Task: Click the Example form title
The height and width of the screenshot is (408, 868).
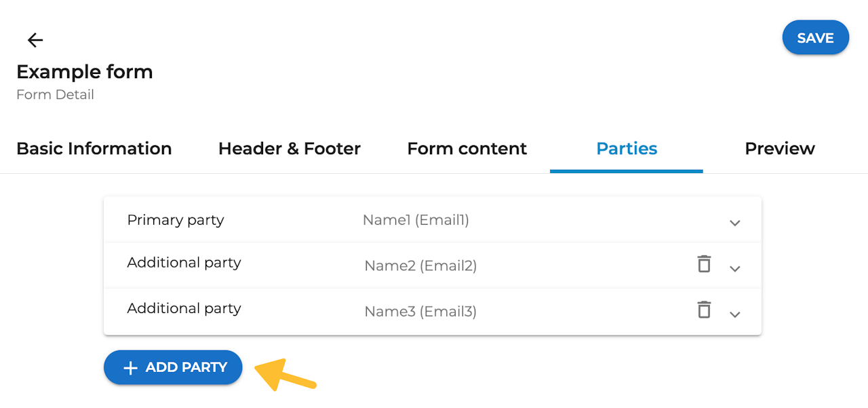Action: click(85, 72)
